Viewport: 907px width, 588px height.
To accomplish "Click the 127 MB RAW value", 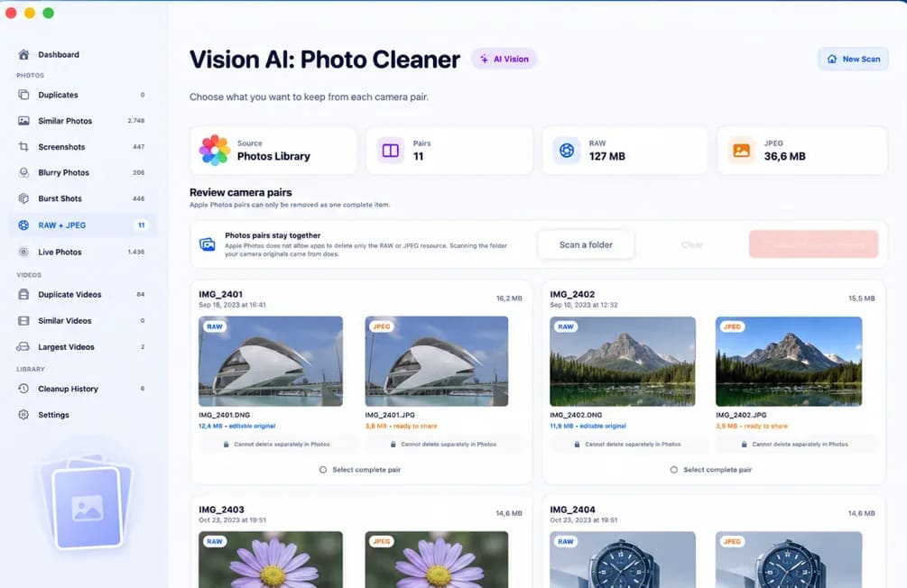I will [x=606, y=156].
